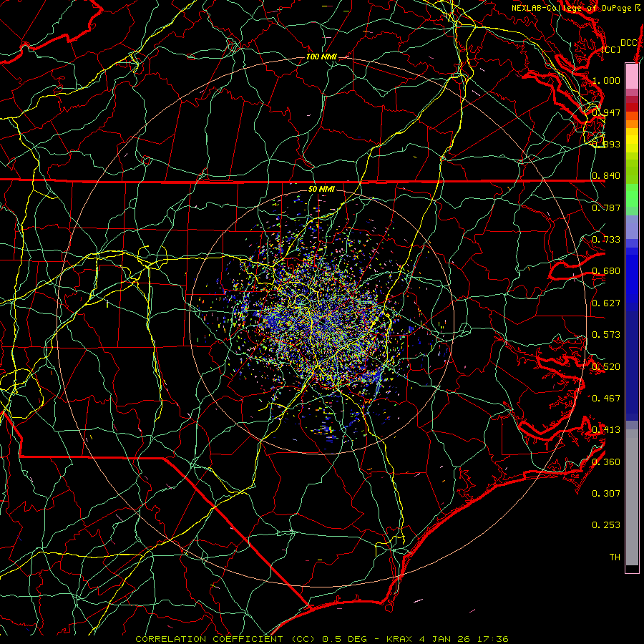644x644 pixels.
Task: Click the 0.893 scale value
Action: [x=606, y=144]
